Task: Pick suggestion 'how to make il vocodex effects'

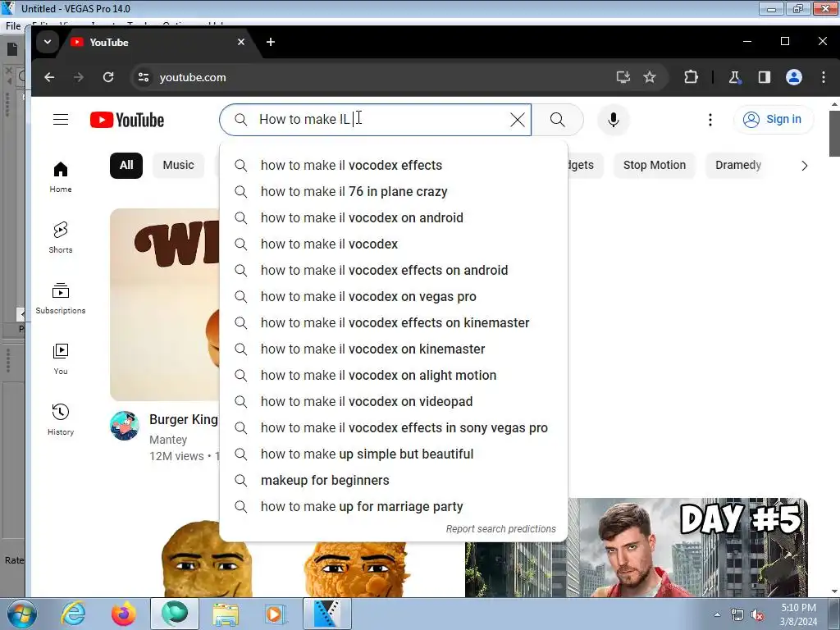Action: (393, 165)
